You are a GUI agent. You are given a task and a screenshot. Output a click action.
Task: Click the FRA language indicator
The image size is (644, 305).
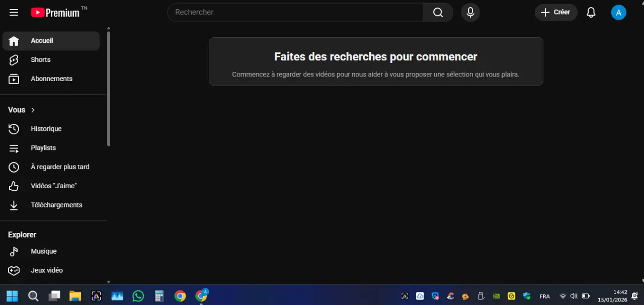point(544,296)
